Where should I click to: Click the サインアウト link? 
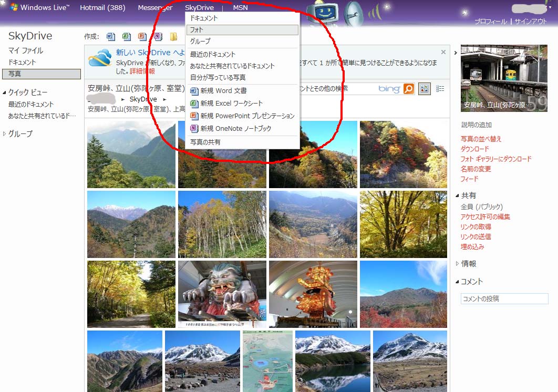[x=531, y=22]
